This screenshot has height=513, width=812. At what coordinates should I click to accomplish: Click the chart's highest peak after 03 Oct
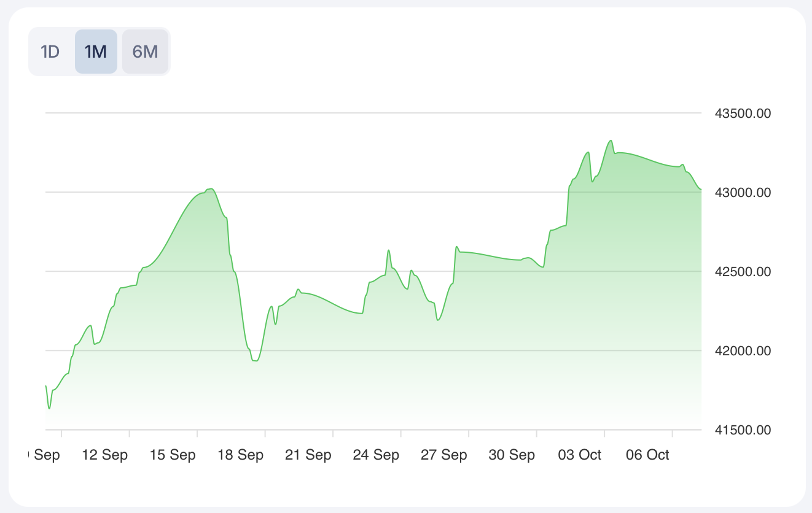(611, 141)
